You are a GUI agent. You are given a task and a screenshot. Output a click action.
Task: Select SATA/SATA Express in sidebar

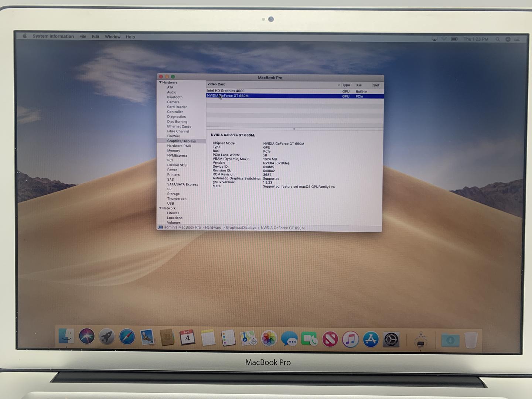pos(183,184)
